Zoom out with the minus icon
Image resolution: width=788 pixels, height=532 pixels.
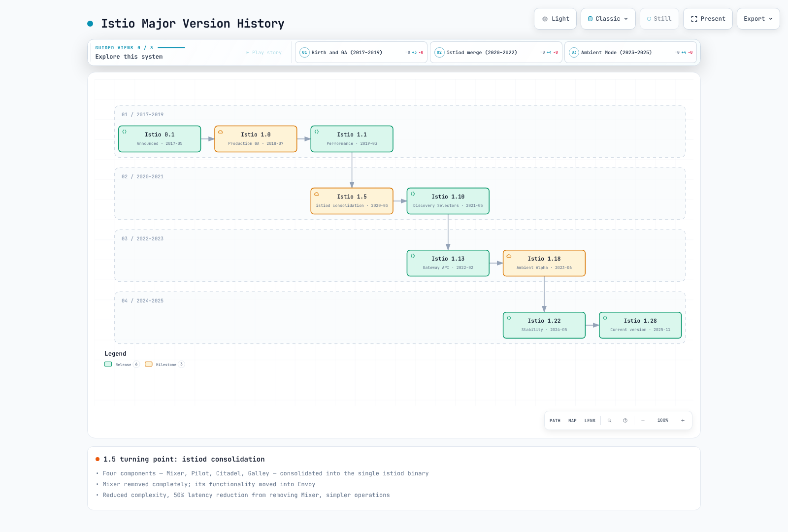(643, 421)
